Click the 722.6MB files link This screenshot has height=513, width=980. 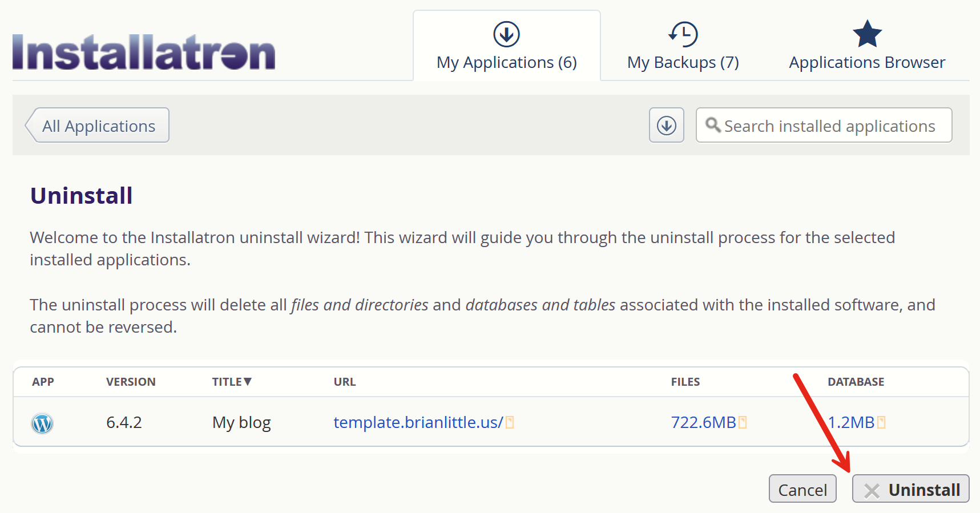[703, 422]
